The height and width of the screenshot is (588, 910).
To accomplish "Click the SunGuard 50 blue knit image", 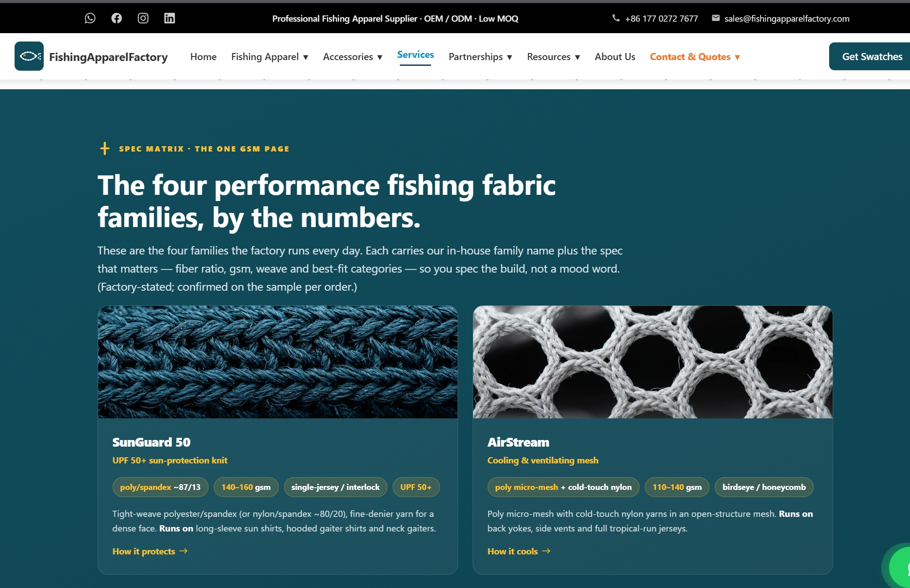I will [x=278, y=362].
